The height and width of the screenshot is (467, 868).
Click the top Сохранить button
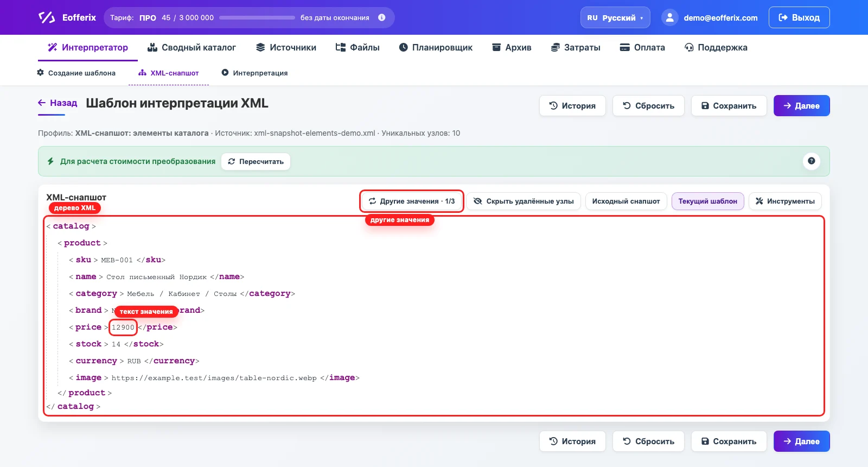pos(729,106)
